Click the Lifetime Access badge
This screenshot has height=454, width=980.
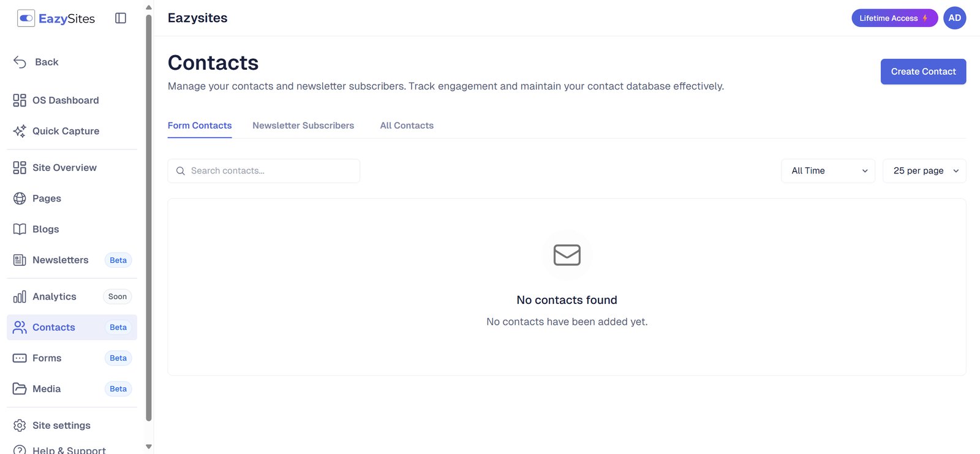click(x=894, y=18)
